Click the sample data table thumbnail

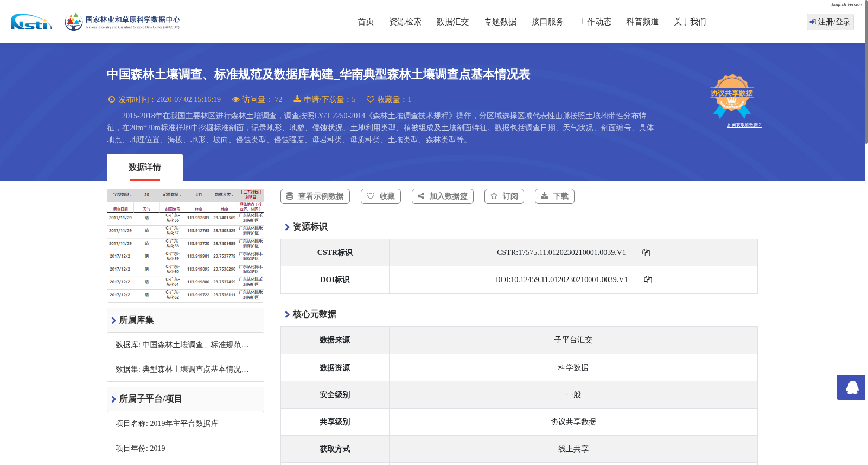(186, 246)
